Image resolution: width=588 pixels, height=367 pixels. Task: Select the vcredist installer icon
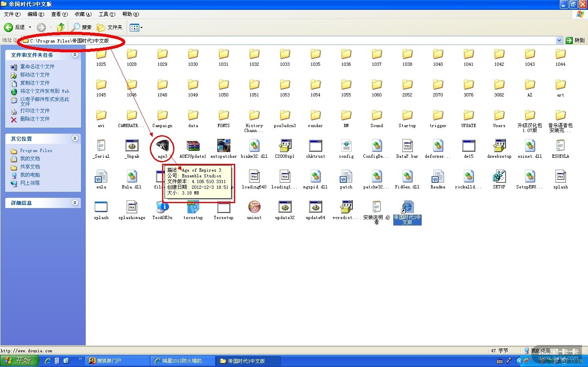pos(346,207)
